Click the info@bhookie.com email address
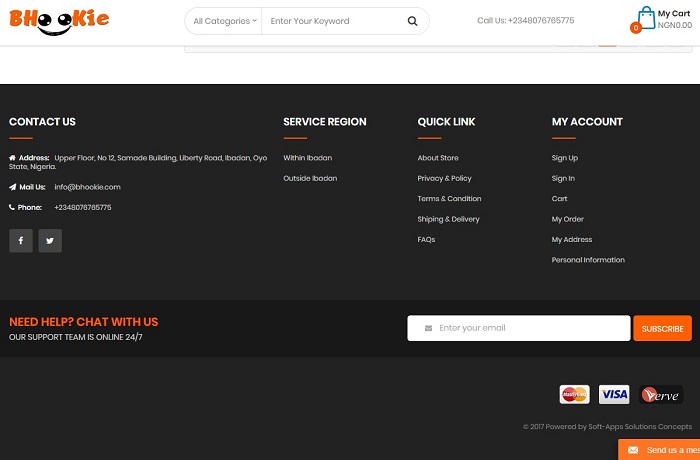 click(87, 187)
